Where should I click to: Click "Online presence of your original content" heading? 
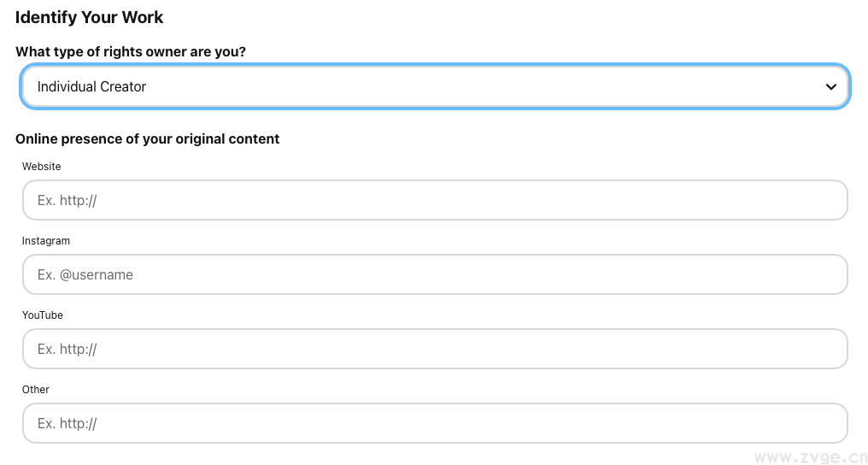(148, 138)
